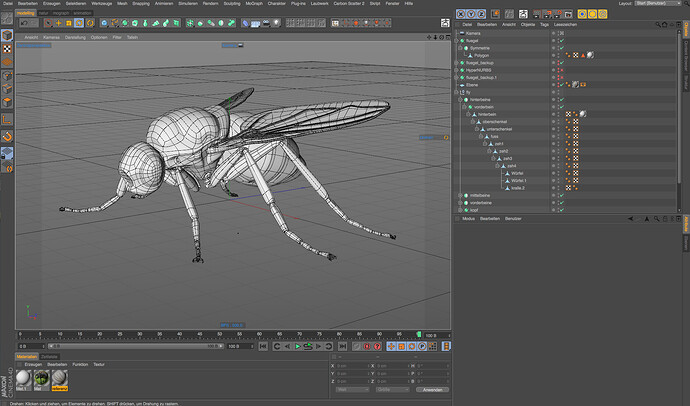The height and width of the screenshot is (406, 690).
Task: Click the Axis mode L-shaped icon
Action: click(x=7, y=119)
